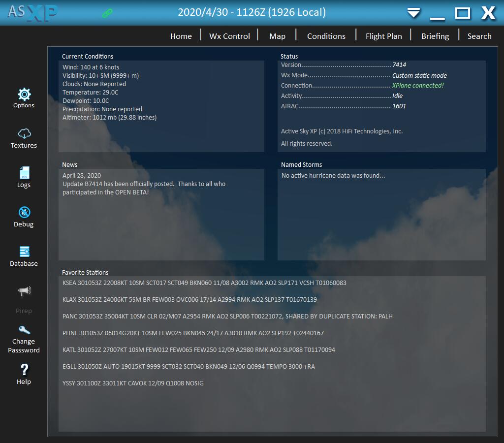
Task: Click the Logs label in sidebar
Action: tap(24, 185)
